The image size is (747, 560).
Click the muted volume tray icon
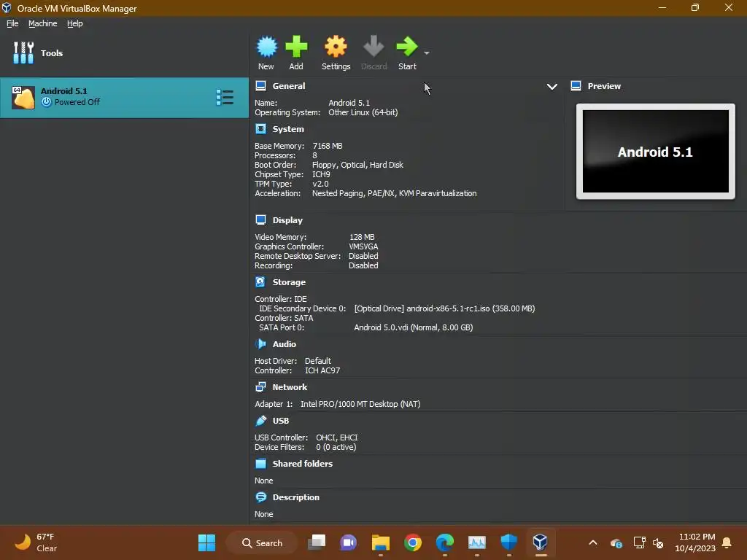658,542
